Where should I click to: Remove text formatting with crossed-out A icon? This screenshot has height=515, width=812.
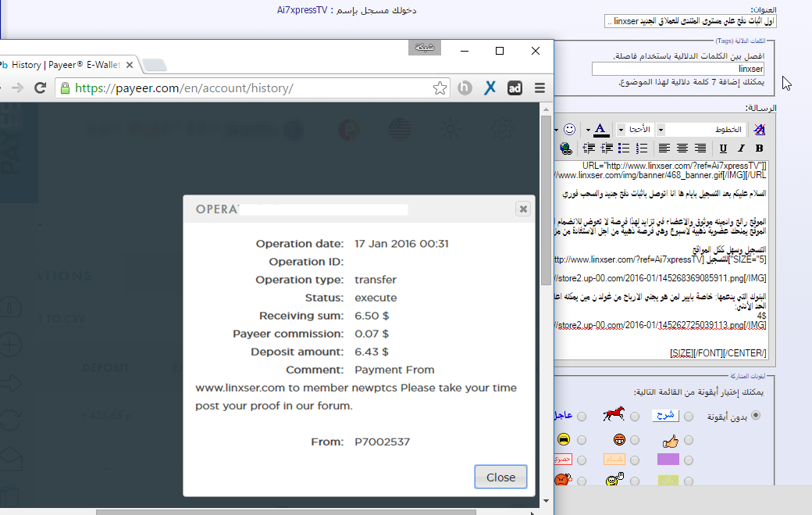coord(759,130)
